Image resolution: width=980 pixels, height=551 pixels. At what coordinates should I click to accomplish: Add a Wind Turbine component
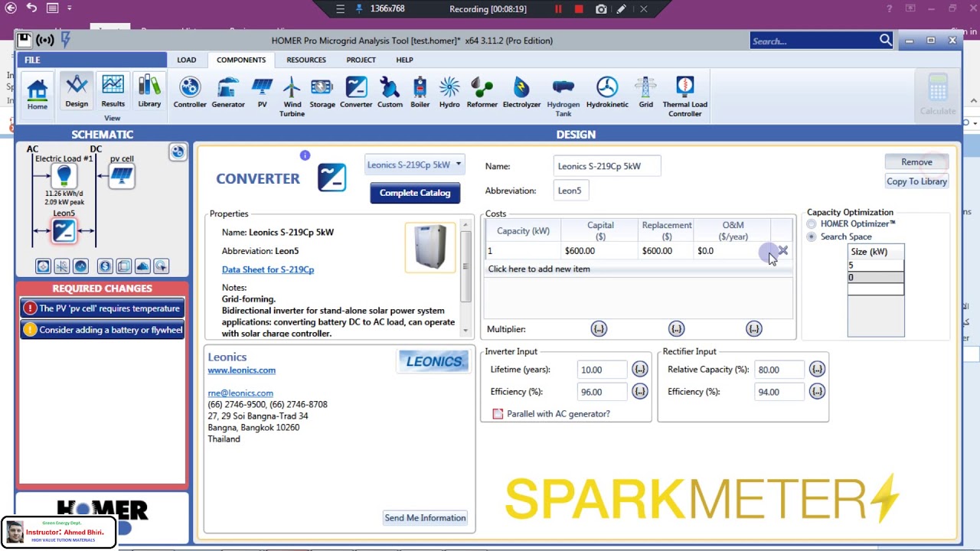[x=292, y=97]
